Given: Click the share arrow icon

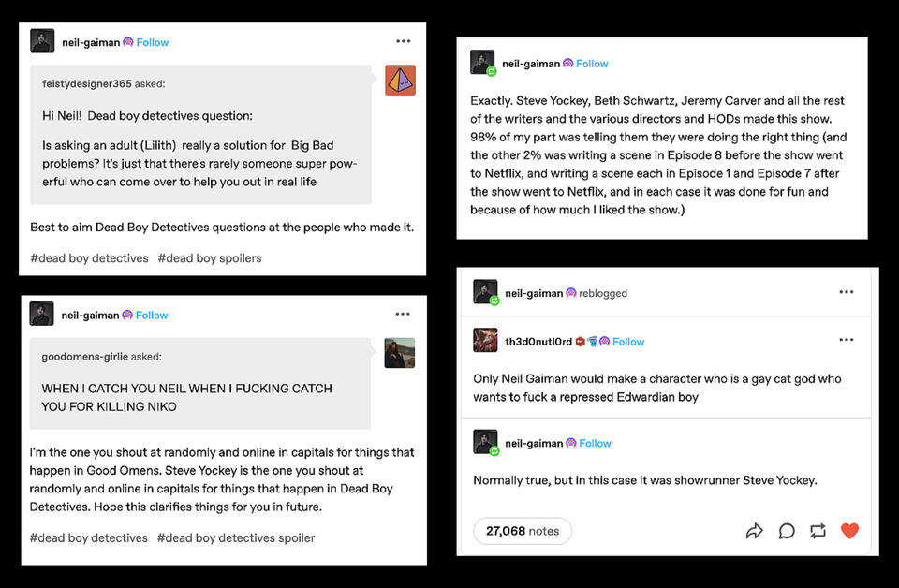Looking at the screenshot, I should (x=754, y=531).
